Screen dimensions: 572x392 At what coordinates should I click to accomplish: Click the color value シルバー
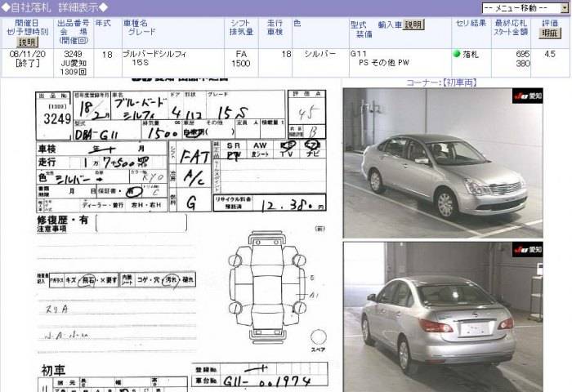pos(320,54)
